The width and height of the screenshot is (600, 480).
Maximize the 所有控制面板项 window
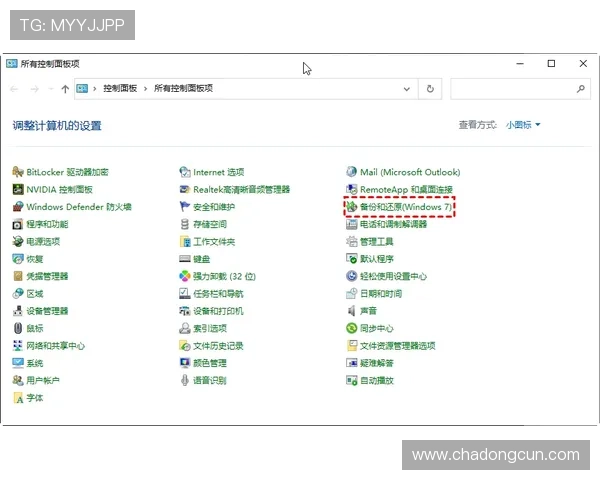pos(551,64)
